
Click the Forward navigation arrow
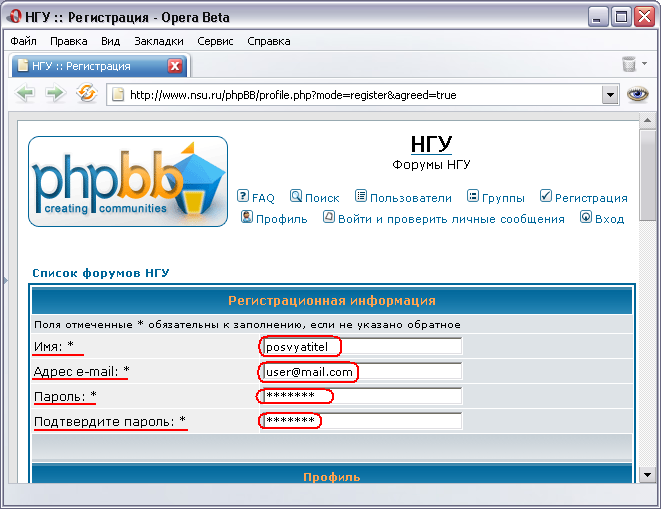click(55, 94)
